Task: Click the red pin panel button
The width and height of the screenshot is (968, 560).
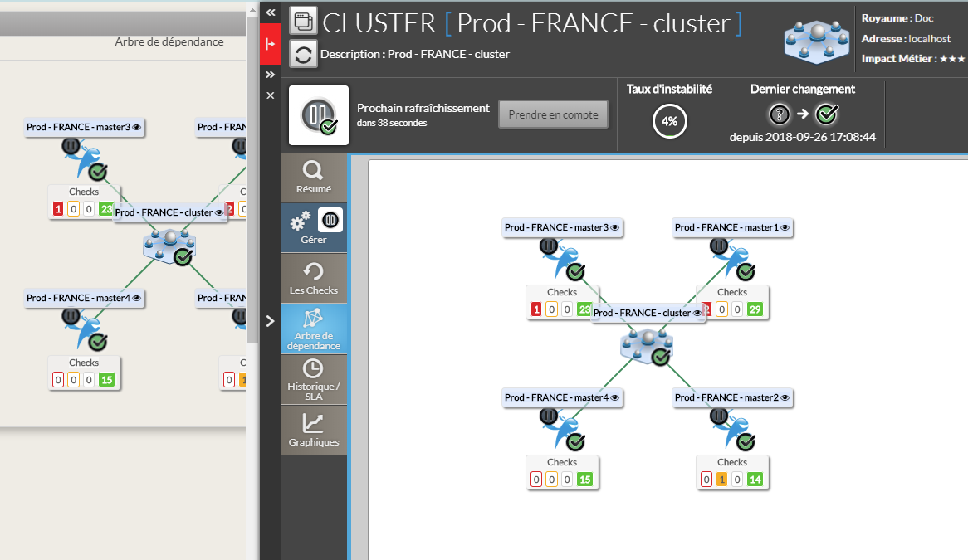Action: 270,41
